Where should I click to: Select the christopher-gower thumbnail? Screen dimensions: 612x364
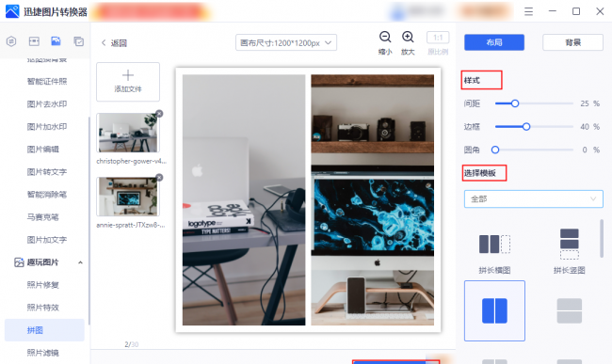coord(128,133)
